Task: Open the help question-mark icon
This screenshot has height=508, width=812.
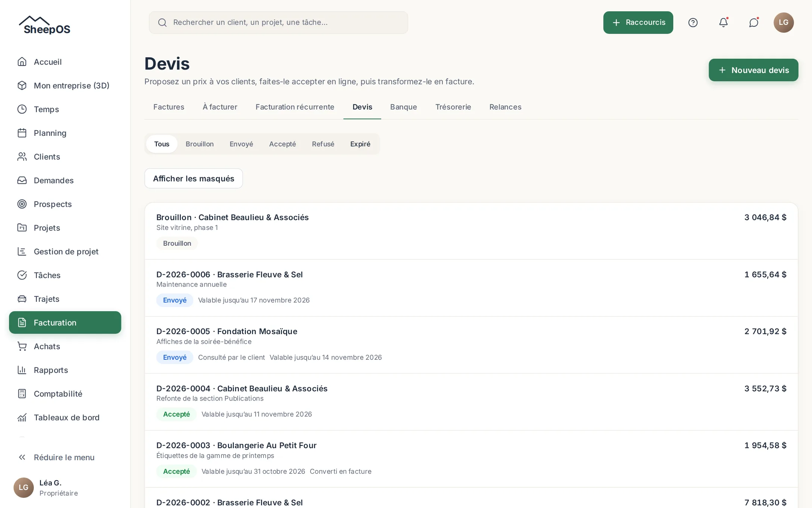Action: 693,23
